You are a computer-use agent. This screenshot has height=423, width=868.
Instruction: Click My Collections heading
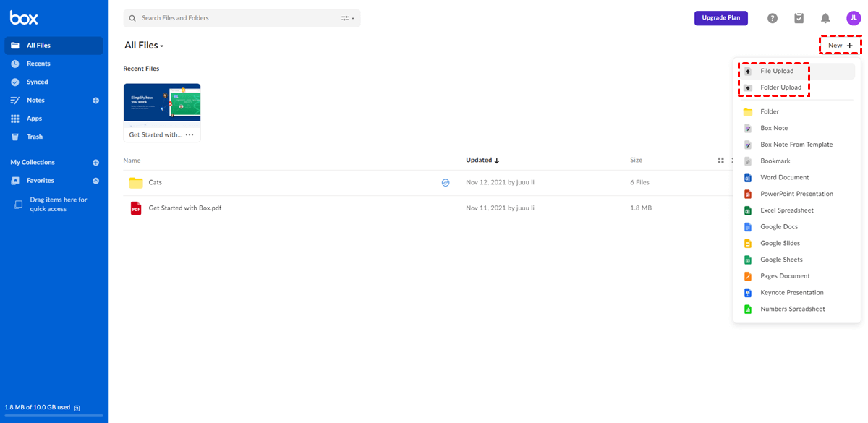[x=33, y=163]
